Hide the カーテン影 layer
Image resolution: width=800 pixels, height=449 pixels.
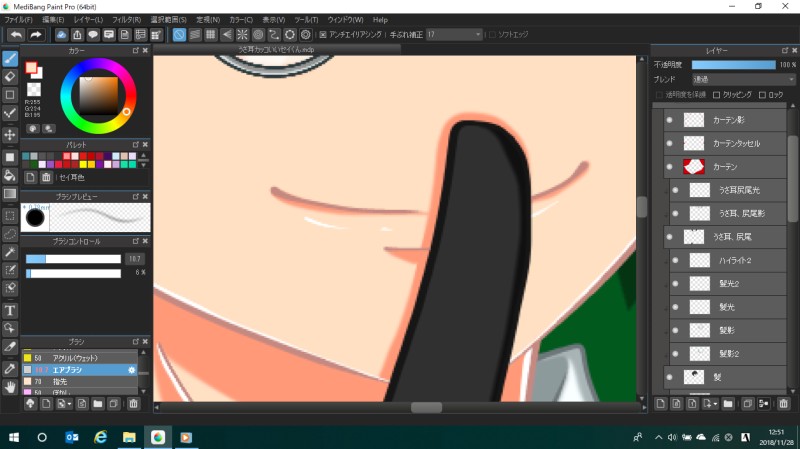coord(669,120)
